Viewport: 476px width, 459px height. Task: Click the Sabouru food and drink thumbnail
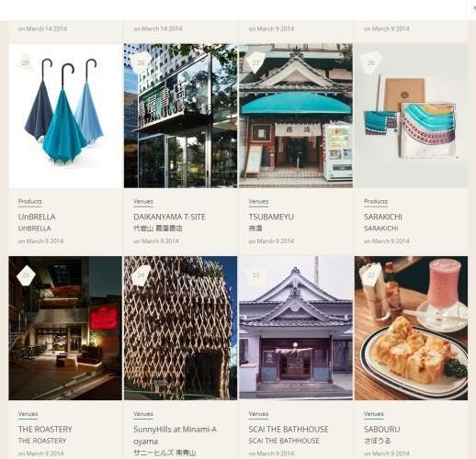tap(411, 328)
